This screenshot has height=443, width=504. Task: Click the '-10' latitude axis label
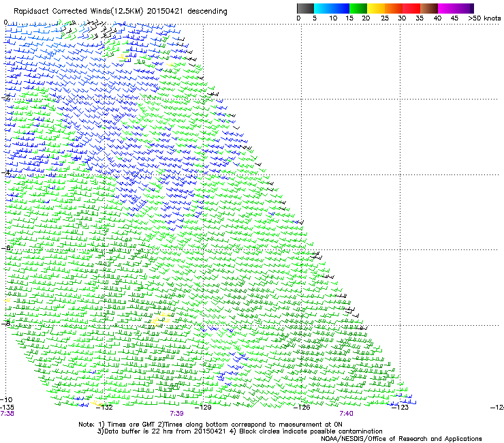tap(7, 399)
